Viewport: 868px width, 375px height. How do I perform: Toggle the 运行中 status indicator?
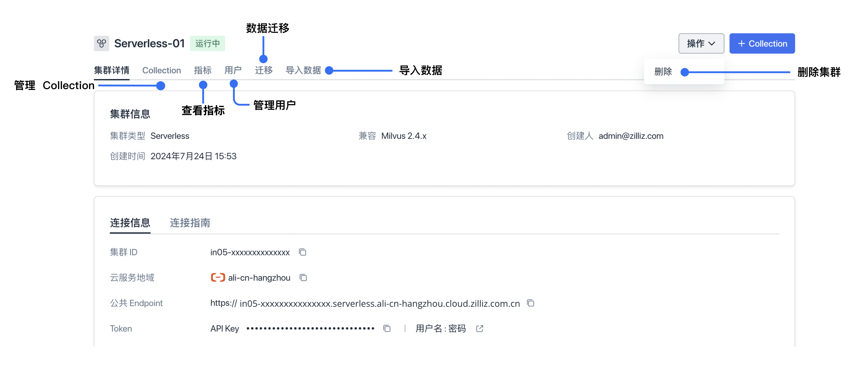click(x=208, y=43)
